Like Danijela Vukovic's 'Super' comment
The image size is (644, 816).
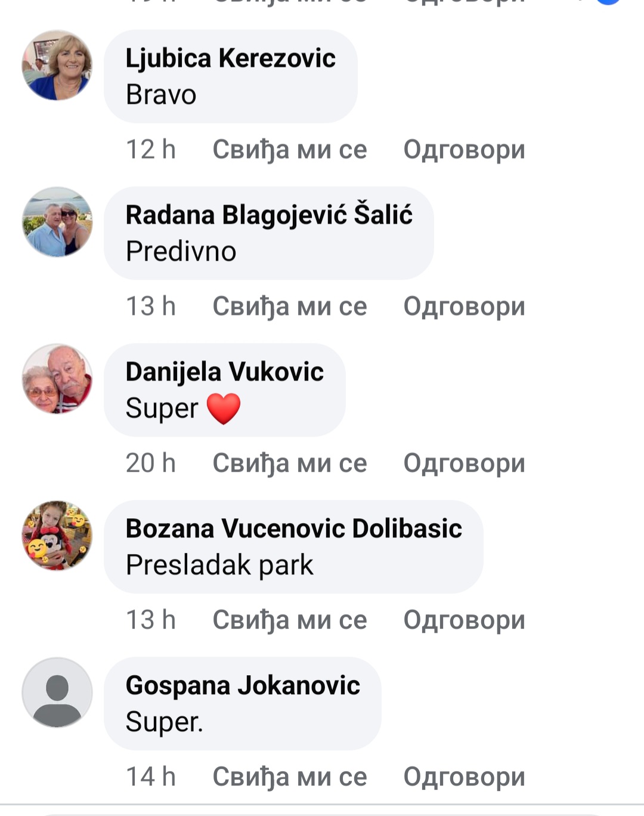(x=290, y=463)
